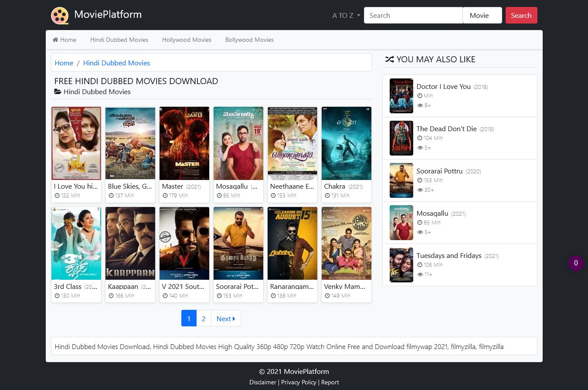
Task: Click Next pagination button
Action: click(226, 319)
